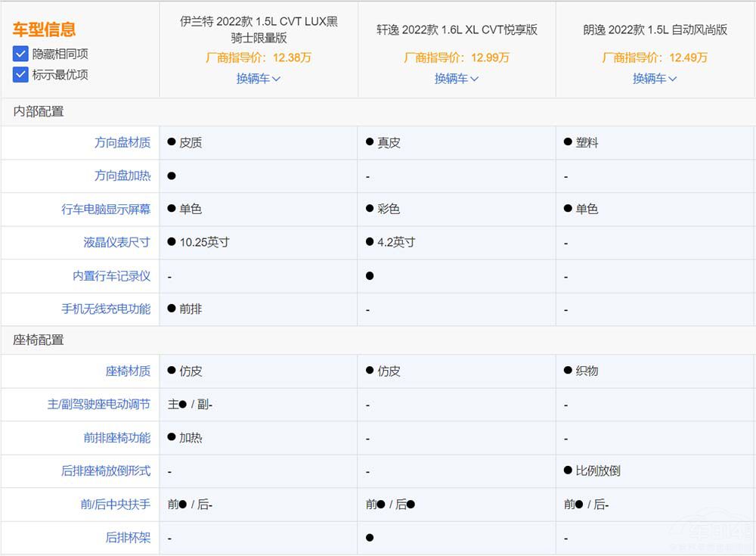This screenshot has width=756, height=556.
Task: Click the 内置行车记录仪 parameter link
Action: tap(112, 276)
